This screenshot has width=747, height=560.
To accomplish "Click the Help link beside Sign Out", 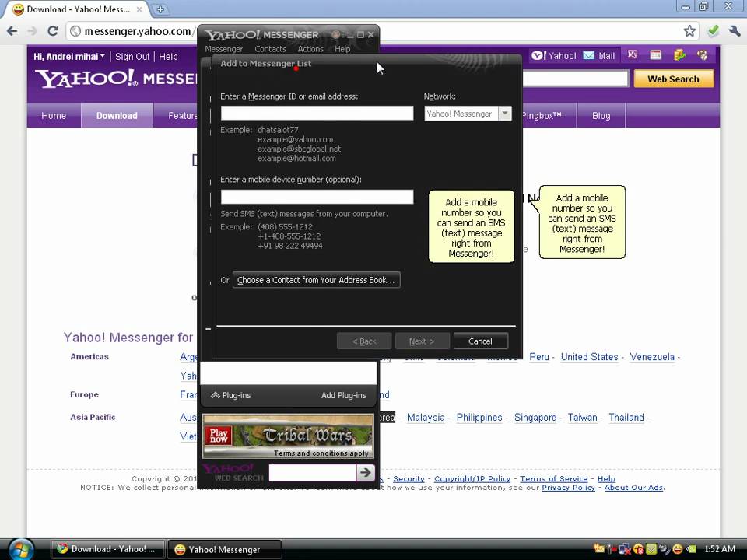I will 168,56.
